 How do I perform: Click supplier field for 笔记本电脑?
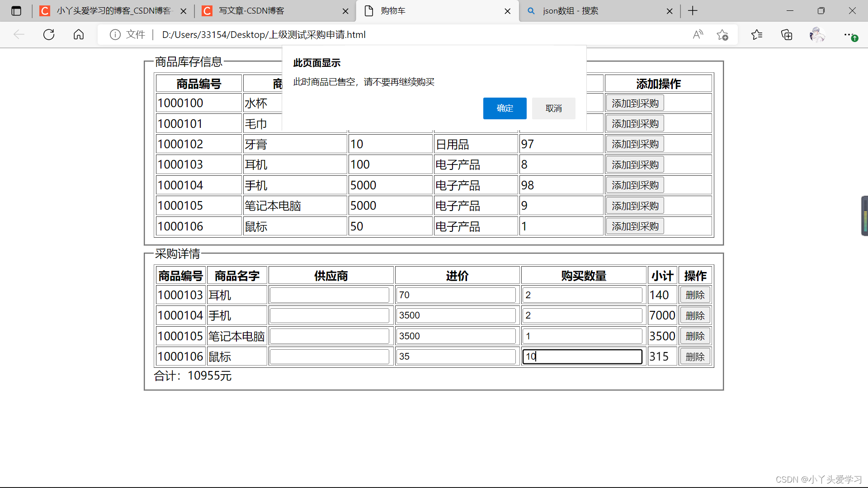coord(330,336)
